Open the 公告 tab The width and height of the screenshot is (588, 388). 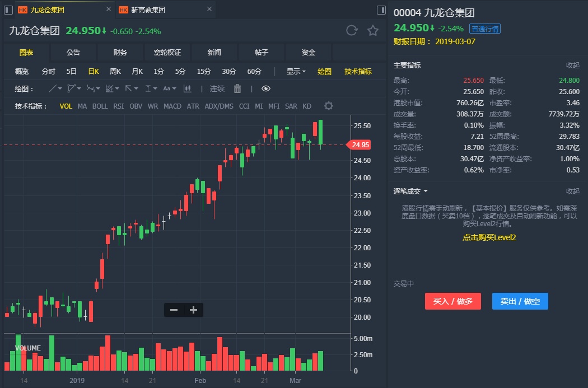tap(73, 53)
